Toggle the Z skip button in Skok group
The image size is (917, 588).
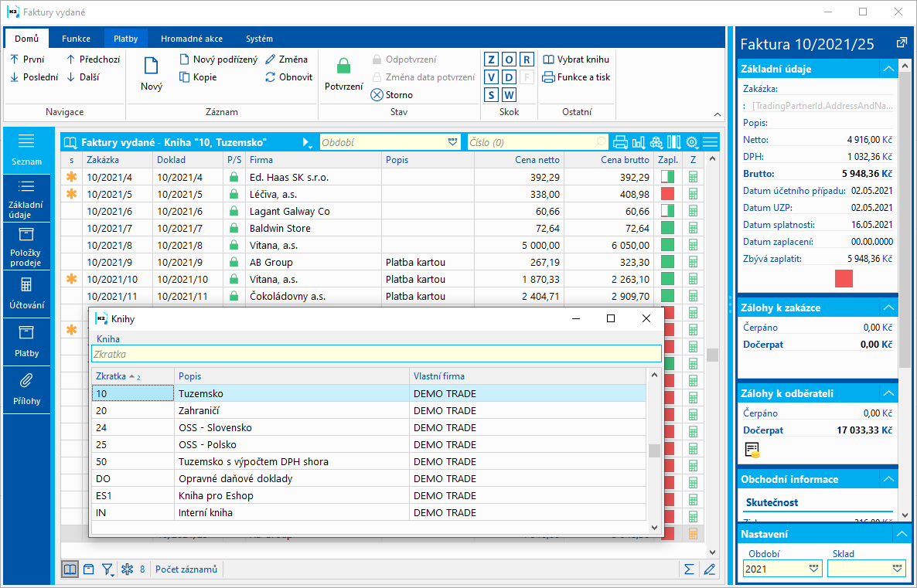pyautogui.click(x=492, y=59)
